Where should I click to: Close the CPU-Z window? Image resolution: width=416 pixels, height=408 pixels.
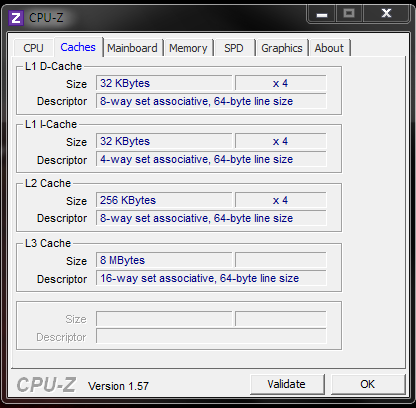(386, 14)
